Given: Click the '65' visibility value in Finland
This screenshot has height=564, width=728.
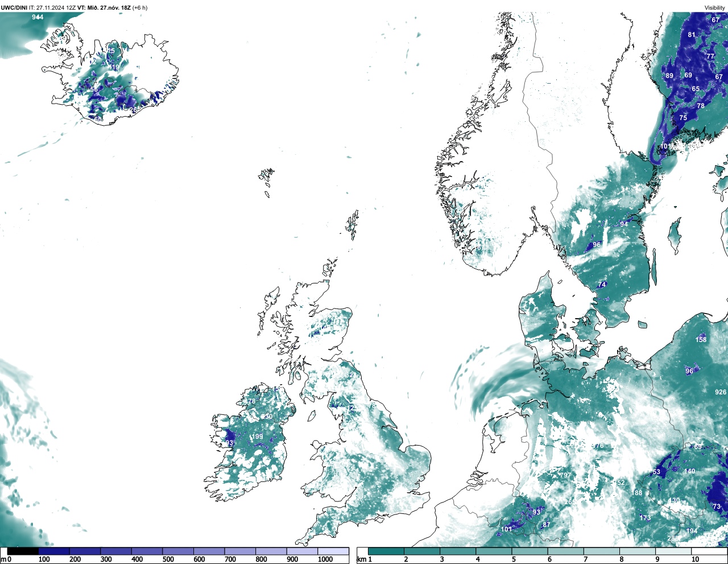Looking at the screenshot, I should [x=696, y=89].
